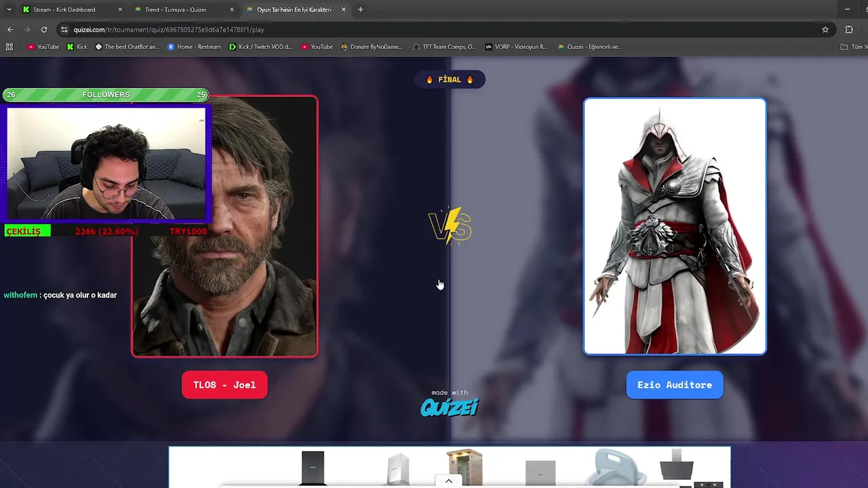The image size is (868, 488).
Task: Open Kick / Twitch VOD bookmark
Action: [260, 47]
